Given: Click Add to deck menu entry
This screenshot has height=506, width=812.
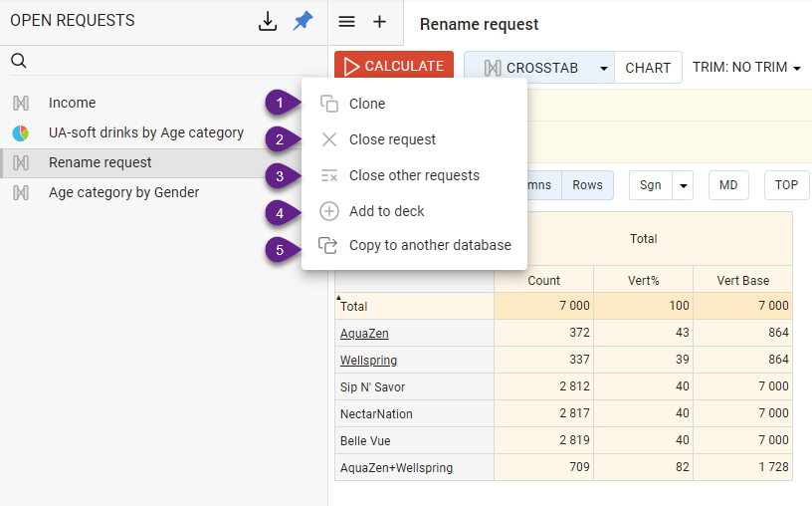Looking at the screenshot, I should [386, 211].
